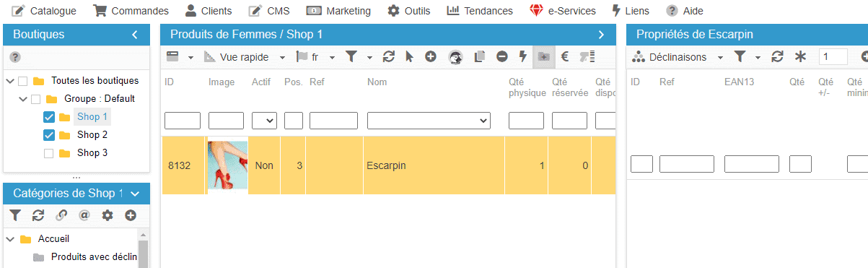Click the Nom filter combo box
This screenshot has height=268, width=868.
coord(429,121)
